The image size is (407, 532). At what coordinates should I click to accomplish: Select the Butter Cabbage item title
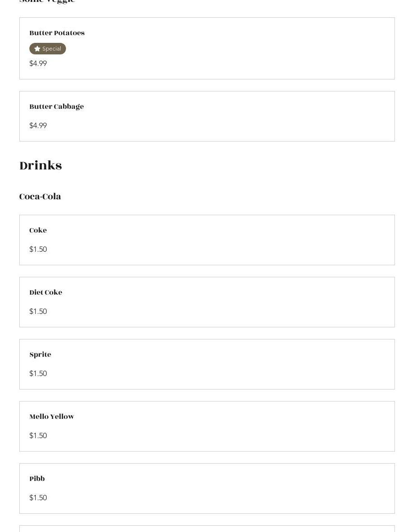point(56,107)
